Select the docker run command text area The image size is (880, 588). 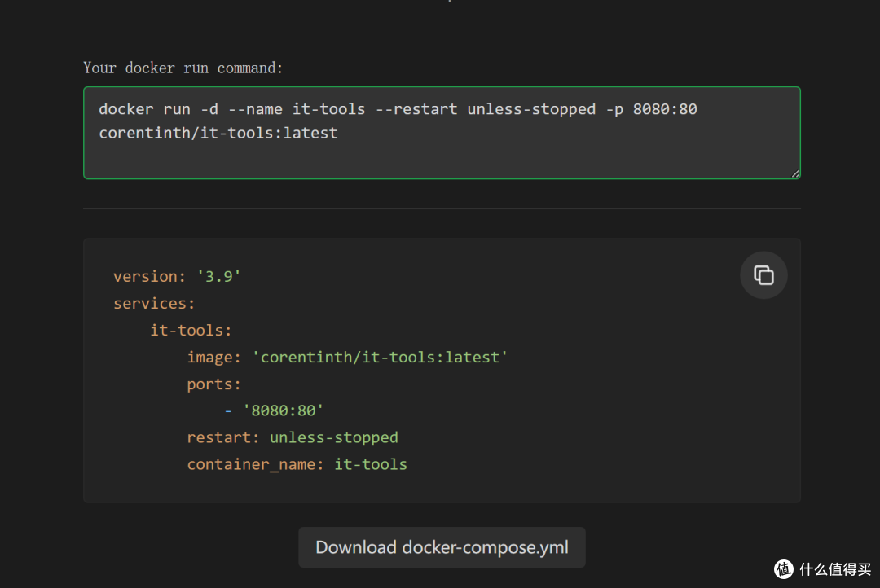pyautogui.click(x=442, y=133)
